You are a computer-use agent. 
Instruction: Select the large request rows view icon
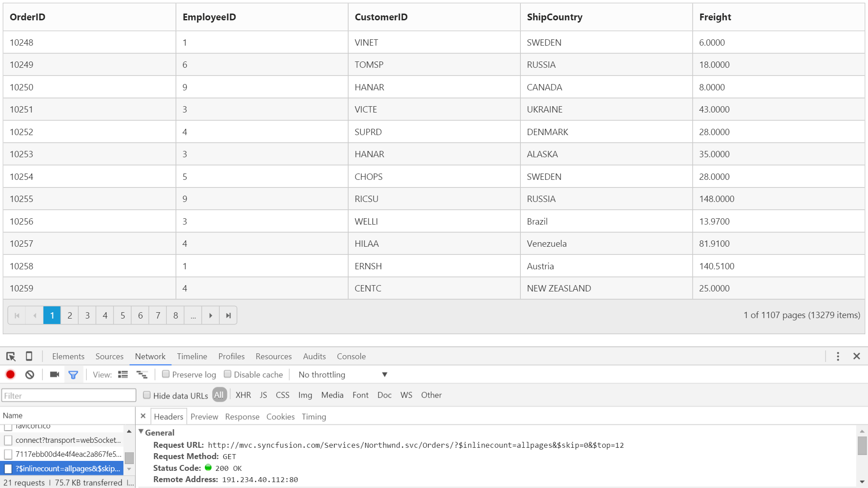point(142,374)
